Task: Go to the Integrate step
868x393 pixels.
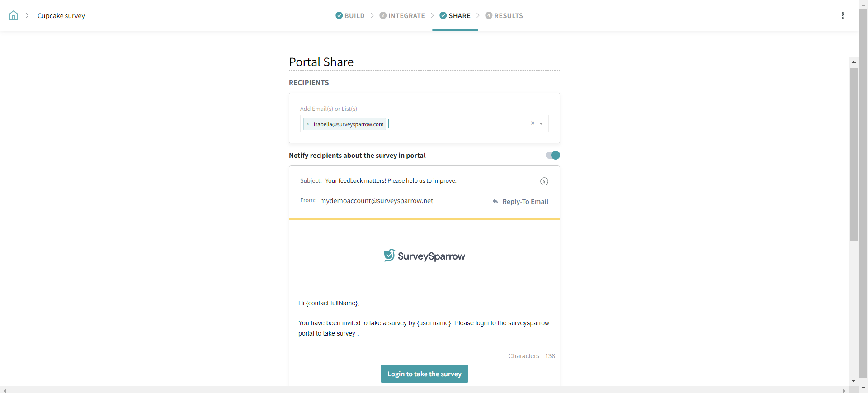Action: pyautogui.click(x=402, y=16)
